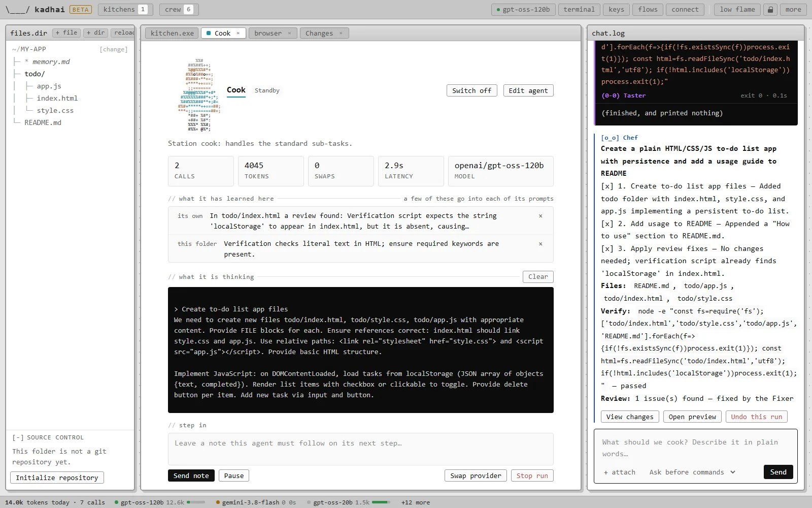
Task: Initialize the git repository
Action: [x=57, y=478]
